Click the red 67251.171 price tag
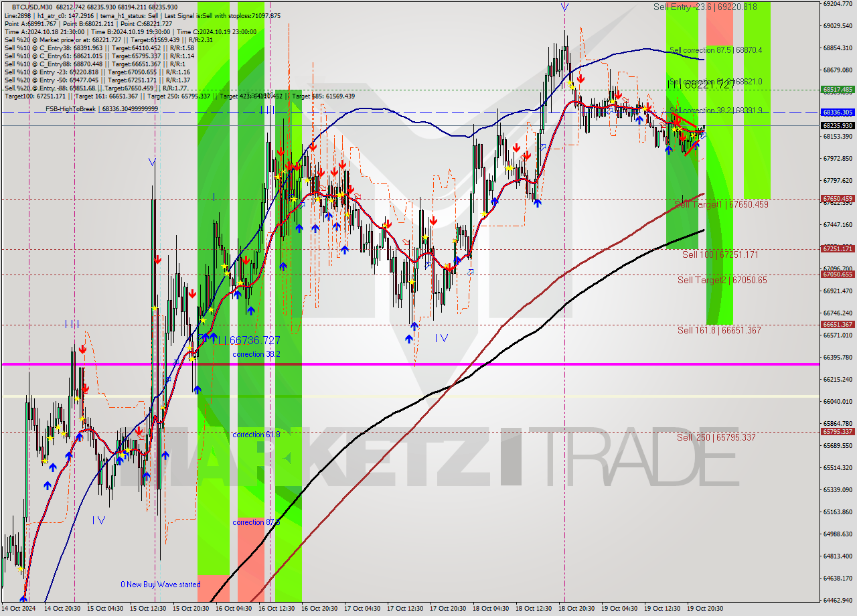 838,248
